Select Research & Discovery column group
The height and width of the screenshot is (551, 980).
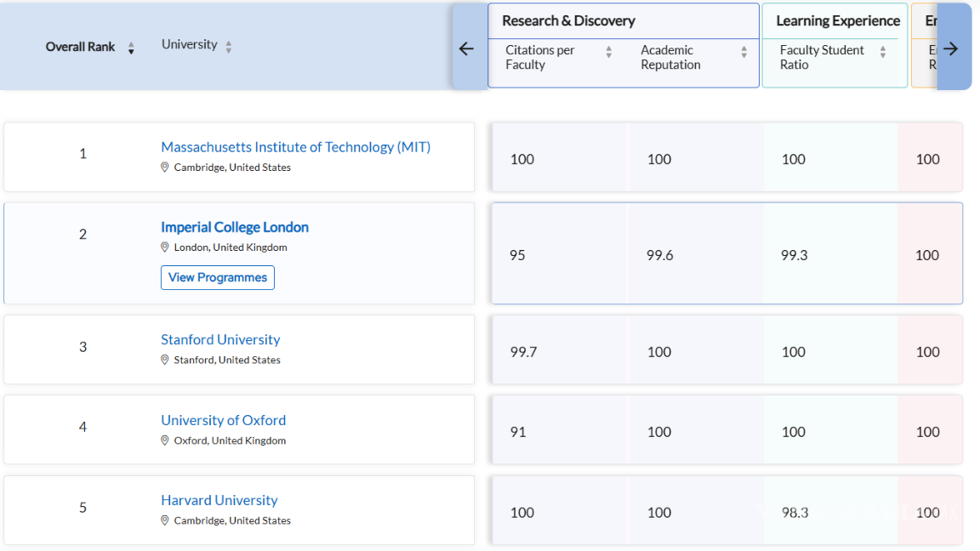pos(568,21)
